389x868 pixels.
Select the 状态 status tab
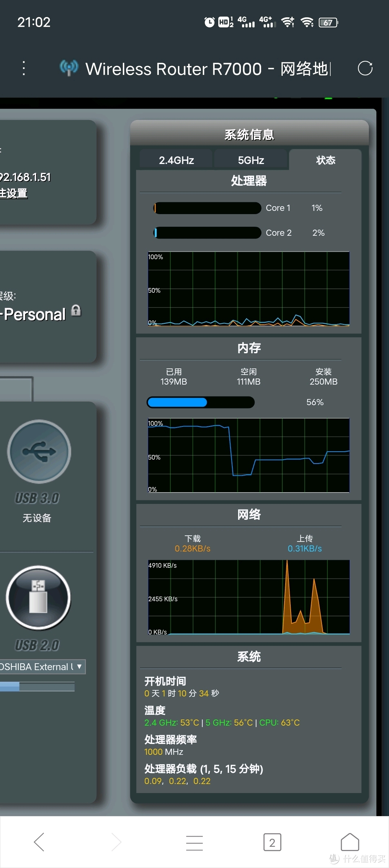point(326,160)
